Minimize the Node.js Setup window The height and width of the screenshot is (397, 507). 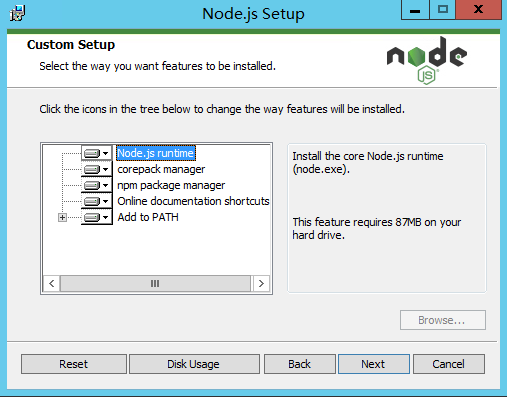pos(415,10)
